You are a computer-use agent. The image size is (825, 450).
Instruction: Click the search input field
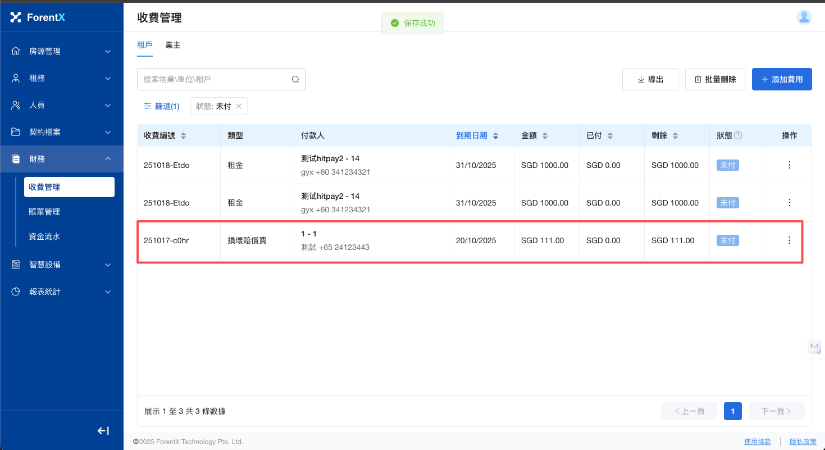click(213, 79)
